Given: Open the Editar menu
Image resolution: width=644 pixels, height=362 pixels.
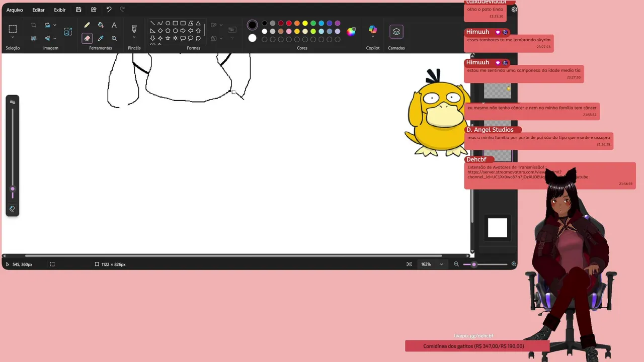Looking at the screenshot, I should tap(38, 10).
